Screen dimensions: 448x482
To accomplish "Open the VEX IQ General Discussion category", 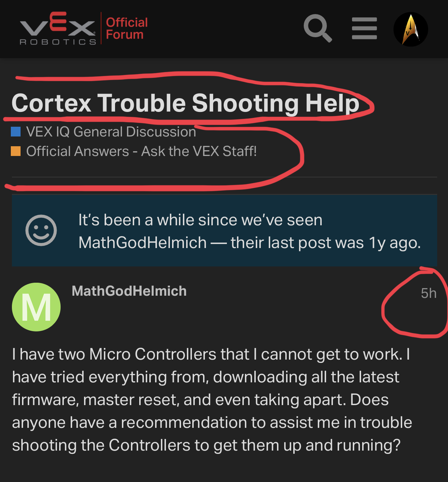I will [x=111, y=132].
